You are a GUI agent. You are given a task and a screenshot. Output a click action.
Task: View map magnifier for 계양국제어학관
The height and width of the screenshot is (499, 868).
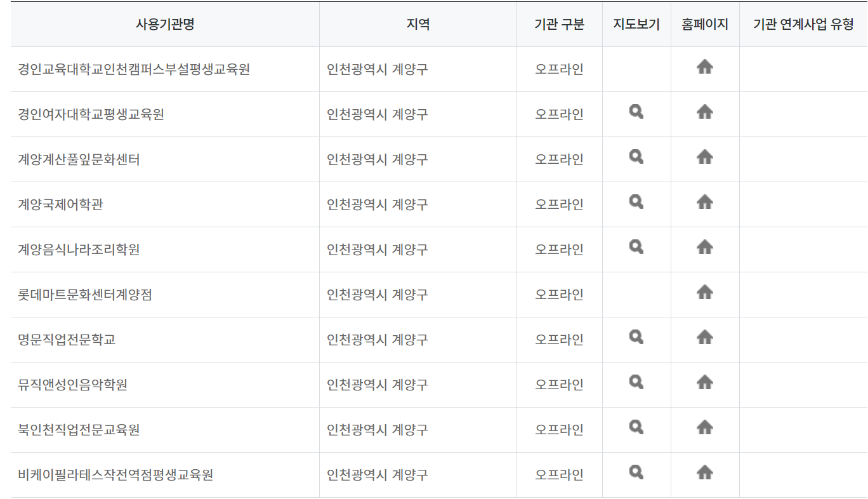(636, 202)
